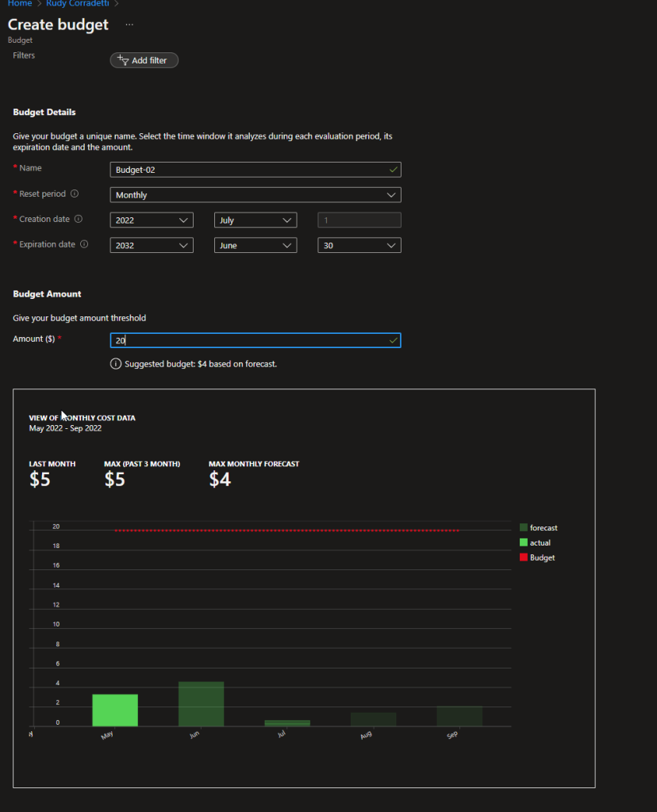Click the 'May' x-axis label

pyautogui.click(x=107, y=735)
